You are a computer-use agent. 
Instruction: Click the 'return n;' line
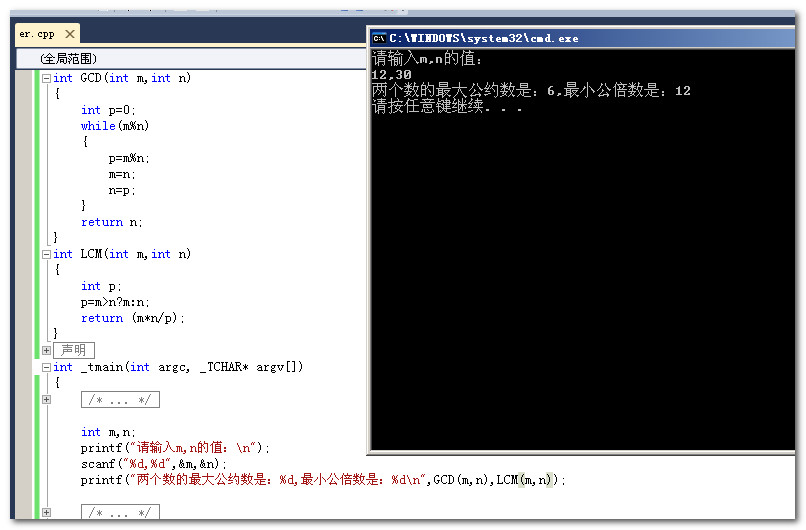click(x=112, y=222)
